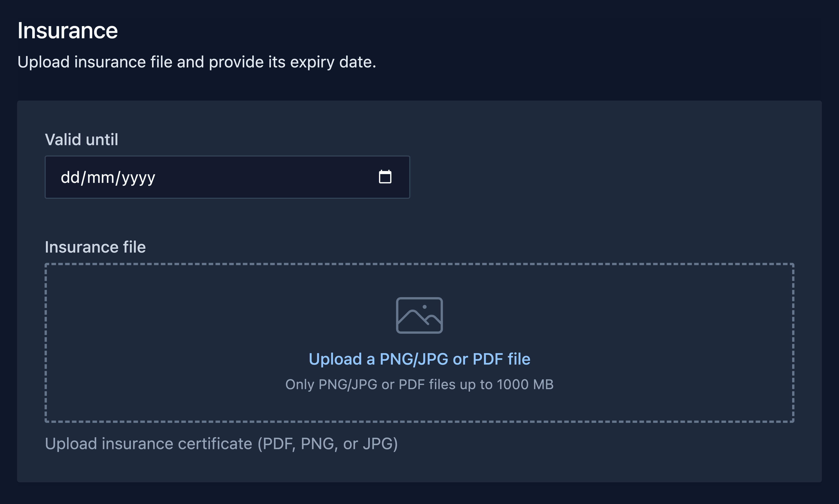Click the Valid until label

pos(82,140)
